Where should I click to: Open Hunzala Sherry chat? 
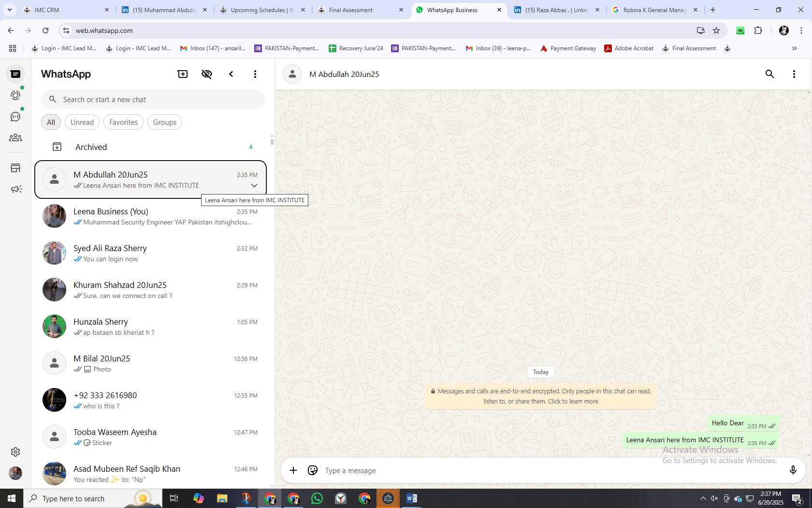click(x=150, y=327)
